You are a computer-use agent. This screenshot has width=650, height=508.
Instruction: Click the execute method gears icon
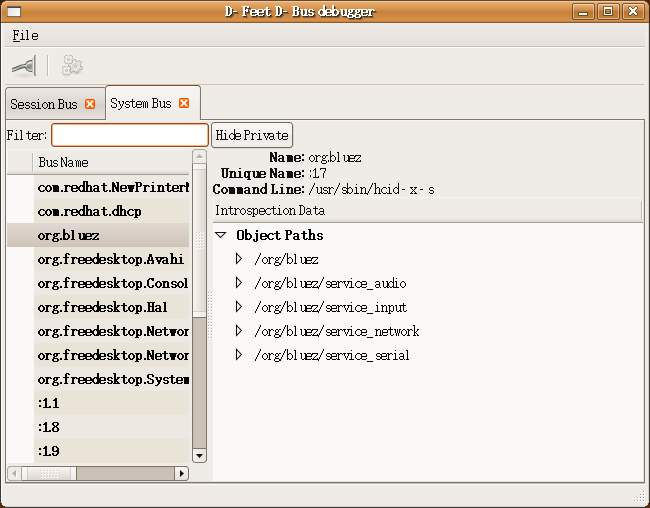(x=72, y=66)
